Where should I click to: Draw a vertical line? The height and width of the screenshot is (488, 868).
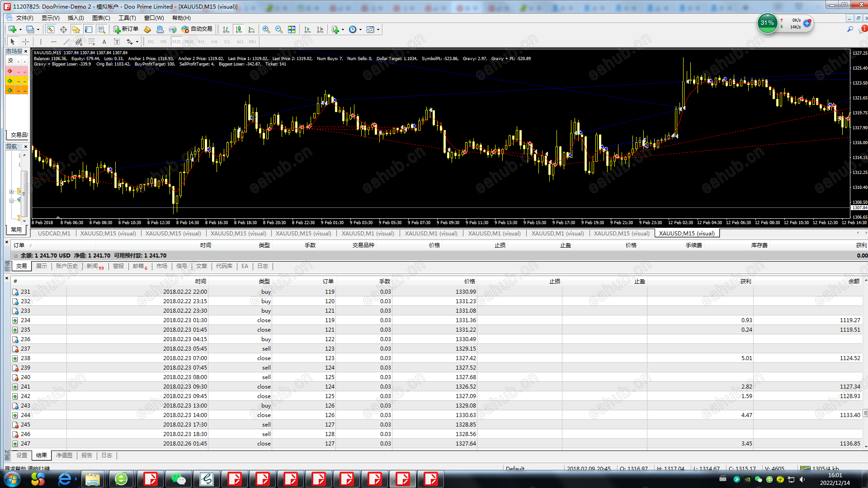click(x=41, y=42)
